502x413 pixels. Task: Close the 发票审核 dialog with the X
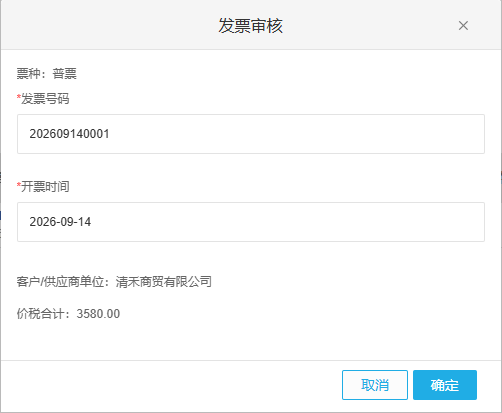click(x=463, y=26)
